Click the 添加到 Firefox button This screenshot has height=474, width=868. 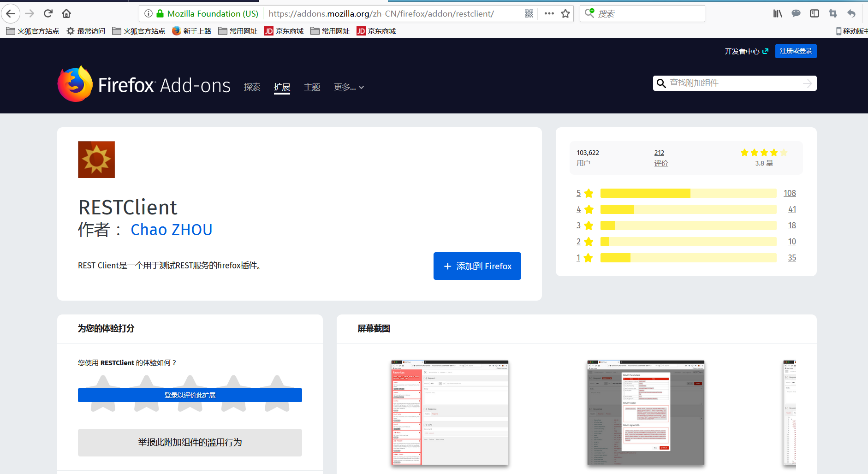[x=477, y=266]
